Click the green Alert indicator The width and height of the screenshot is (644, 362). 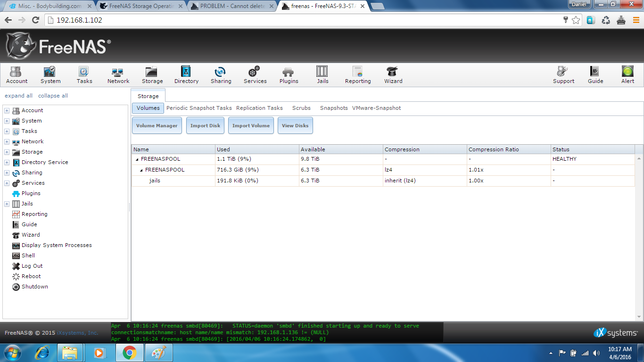click(x=627, y=75)
